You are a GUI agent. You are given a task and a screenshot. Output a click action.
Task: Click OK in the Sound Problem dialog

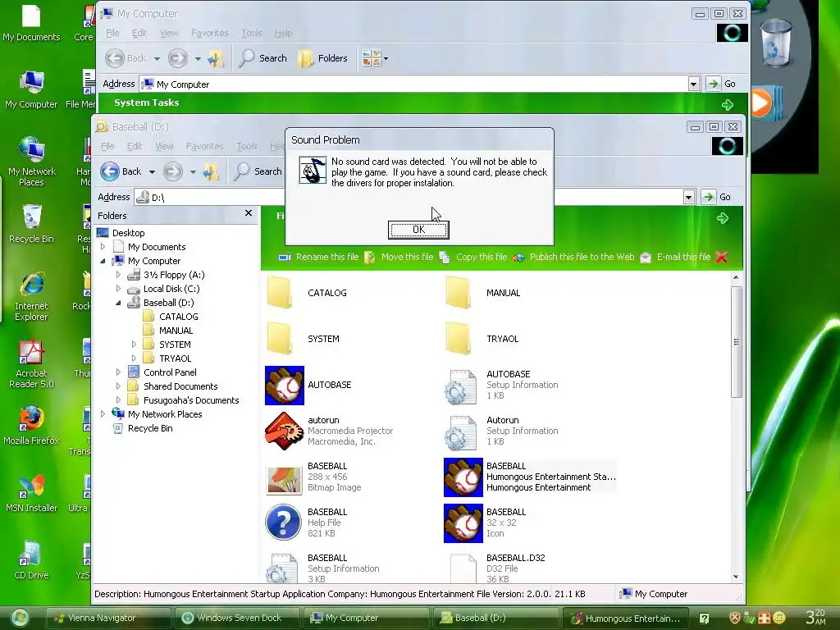[x=418, y=230]
